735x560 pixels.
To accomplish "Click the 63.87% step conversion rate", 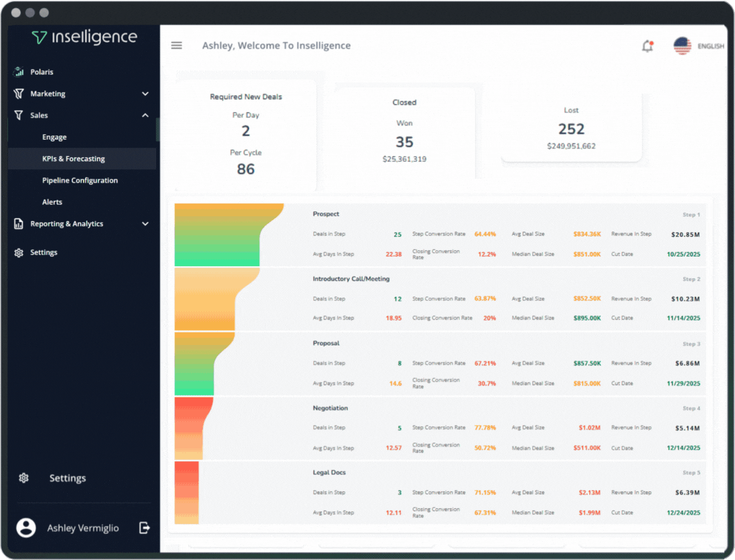I will pyautogui.click(x=485, y=299).
